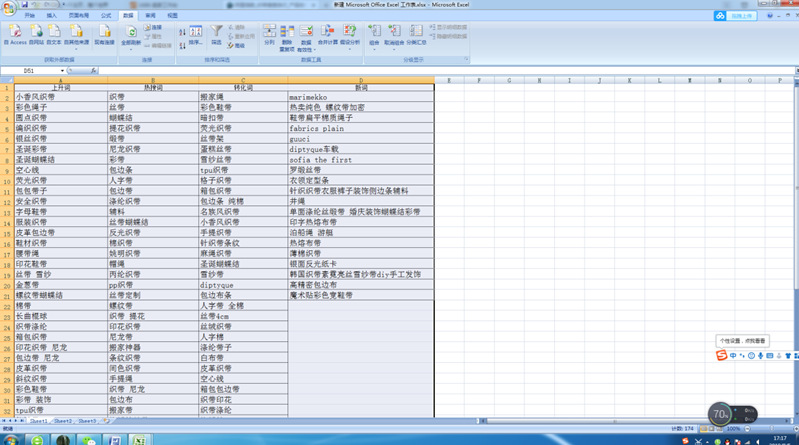Image resolution: width=799 pixels, height=445 pixels.
Task: Click Subtotal (分类汇总) icon
Action: click(416, 35)
